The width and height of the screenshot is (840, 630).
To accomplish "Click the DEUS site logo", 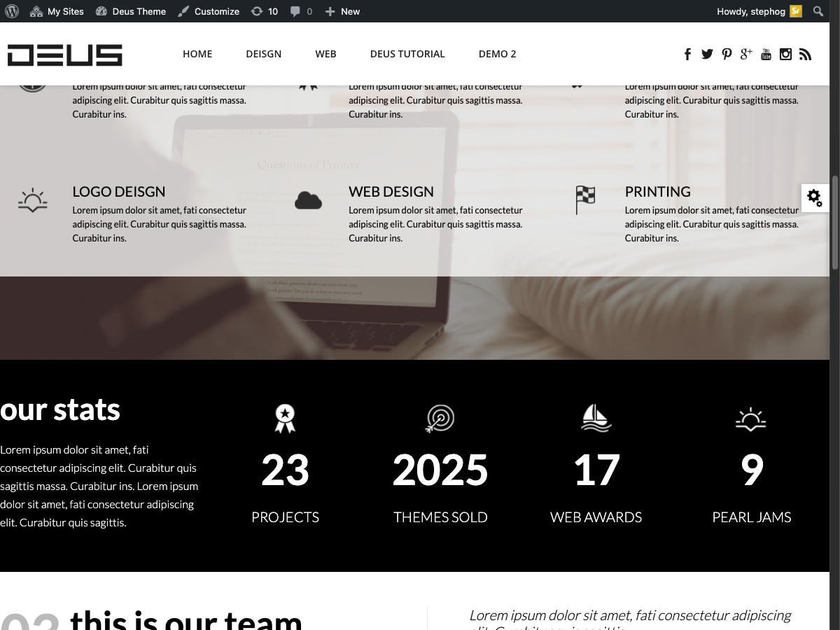I will pyautogui.click(x=65, y=55).
